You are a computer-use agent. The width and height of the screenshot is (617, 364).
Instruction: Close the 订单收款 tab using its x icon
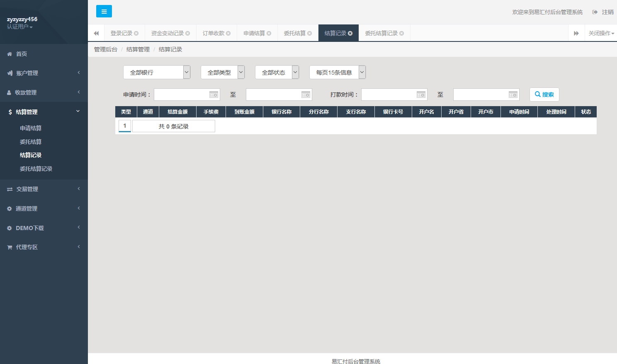(228, 33)
